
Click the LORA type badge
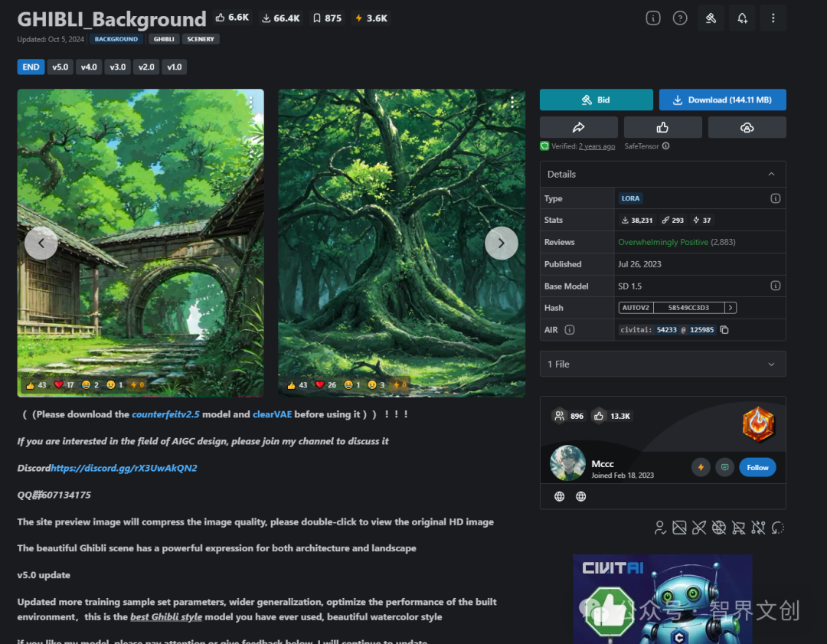tap(630, 198)
